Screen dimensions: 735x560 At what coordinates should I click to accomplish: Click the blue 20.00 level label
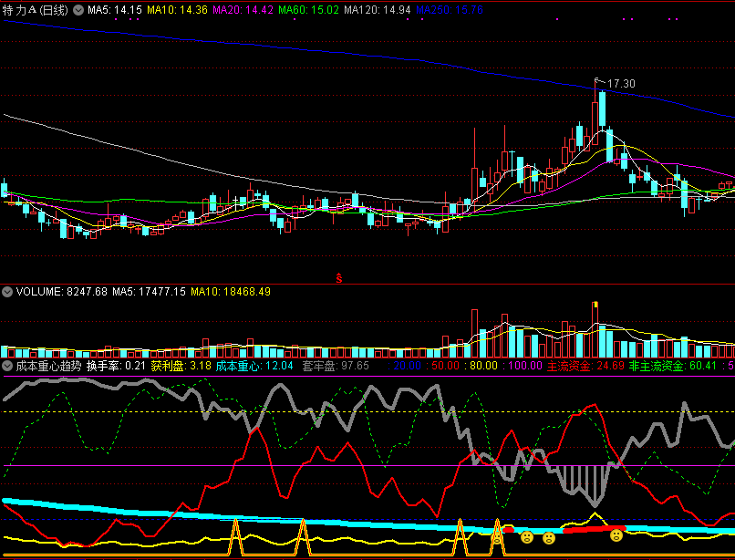pos(407,366)
